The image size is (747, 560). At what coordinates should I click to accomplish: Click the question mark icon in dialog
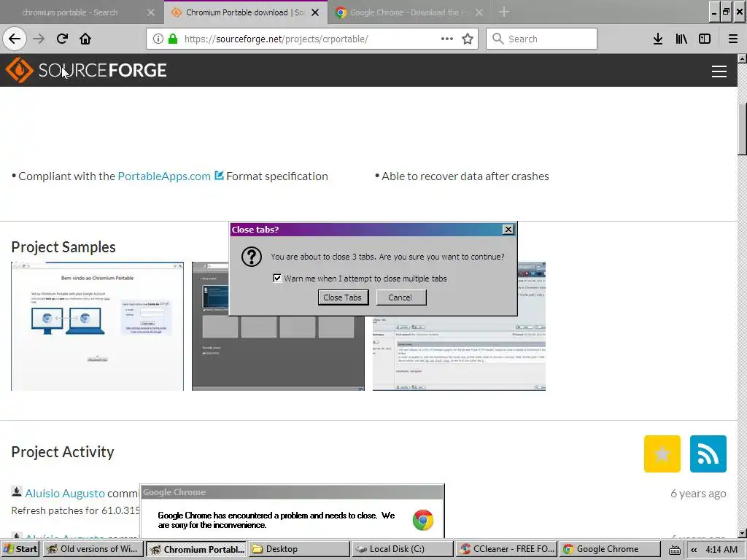(252, 257)
